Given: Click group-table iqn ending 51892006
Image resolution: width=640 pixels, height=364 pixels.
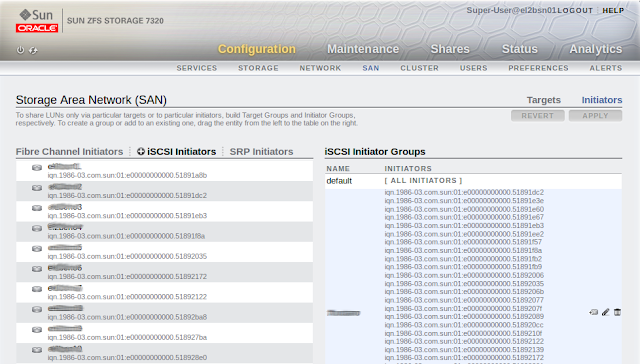Looking at the screenshot, I should coord(464,275).
